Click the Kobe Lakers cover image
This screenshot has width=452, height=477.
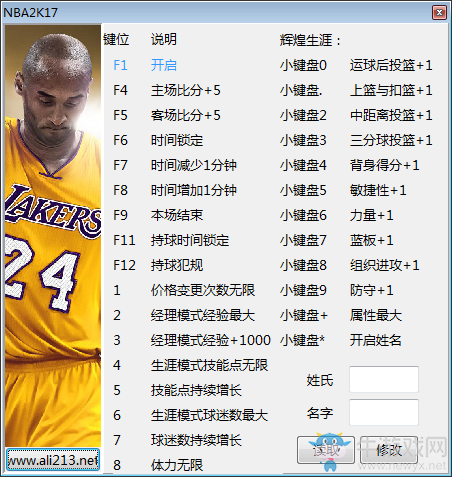[x=53, y=236]
